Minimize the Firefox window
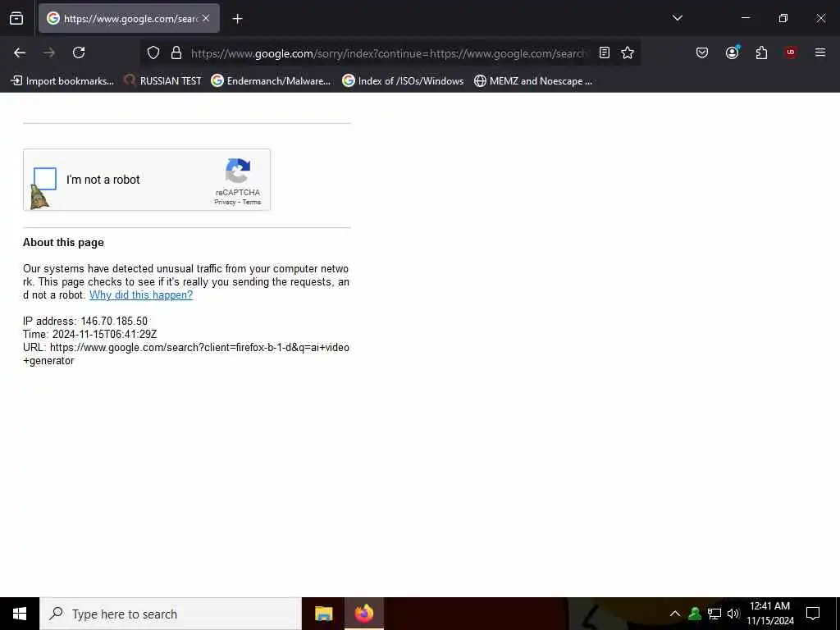 coord(745,18)
